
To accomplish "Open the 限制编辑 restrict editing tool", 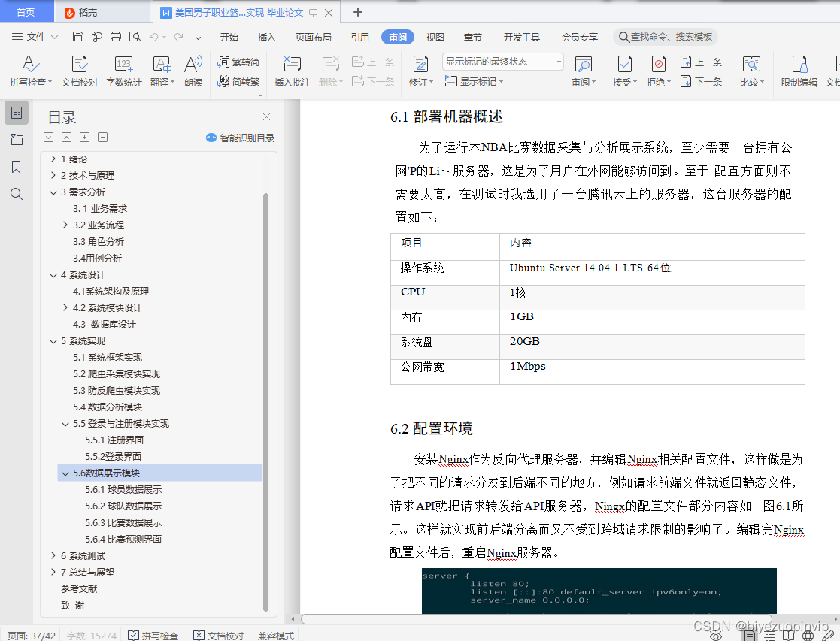I will point(799,71).
